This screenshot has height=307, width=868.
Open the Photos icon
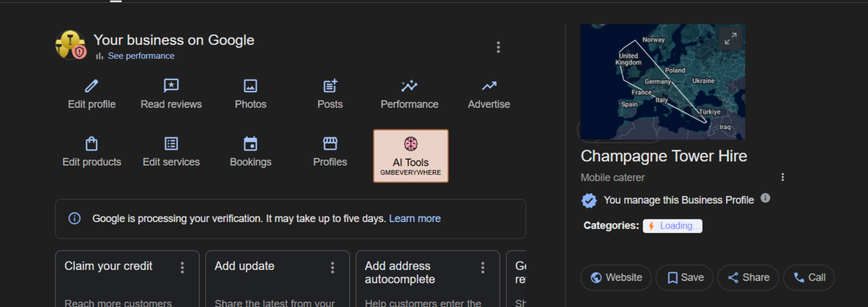coord(250,87)
